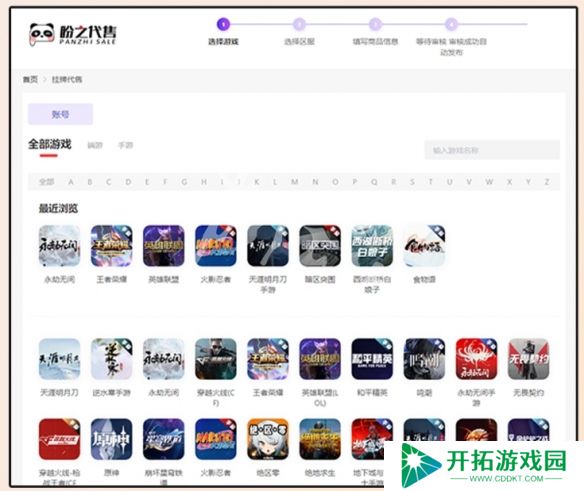Select 穿越火线(CF) game icon
Screen dimensions: 584x491
coord(216,359)
